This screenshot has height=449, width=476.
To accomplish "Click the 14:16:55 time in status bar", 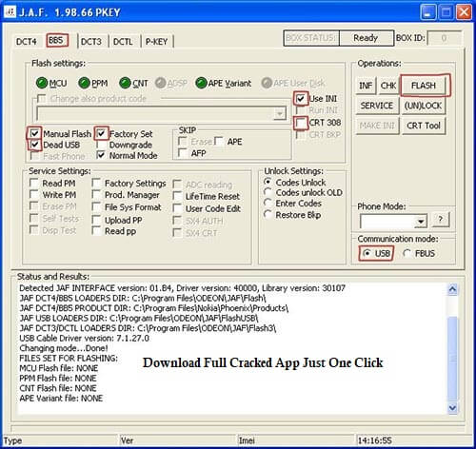I will (x=374, y=440).
